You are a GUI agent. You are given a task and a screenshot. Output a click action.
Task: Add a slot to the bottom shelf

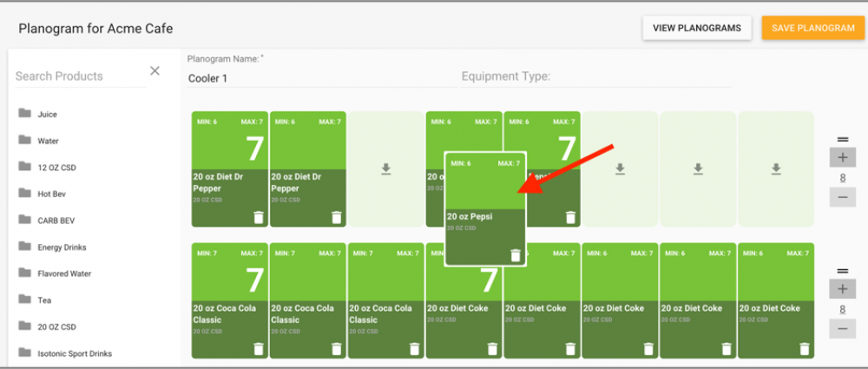(x=843, y=288)
